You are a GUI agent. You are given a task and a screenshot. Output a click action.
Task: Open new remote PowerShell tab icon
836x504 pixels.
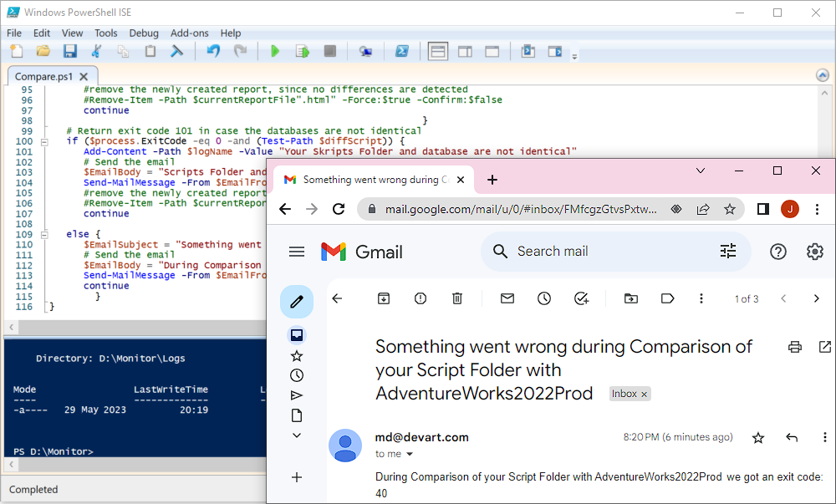click(x=365, y=51)
